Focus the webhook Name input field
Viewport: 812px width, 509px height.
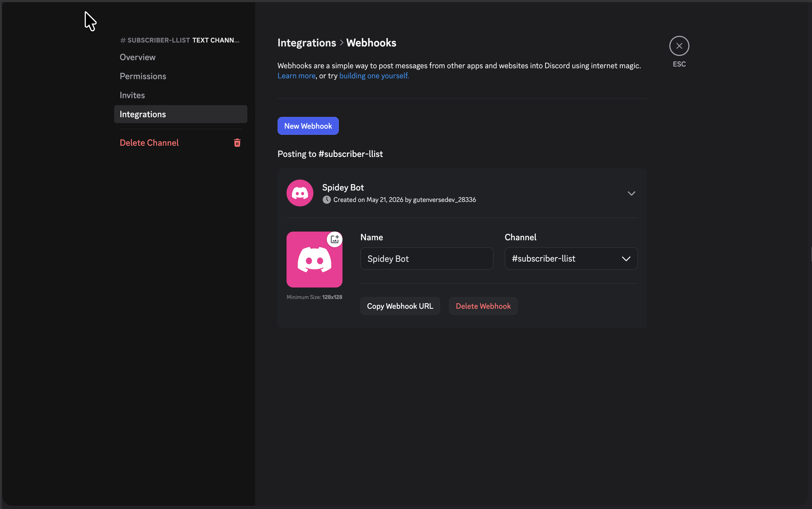click(x=427, y=258)
